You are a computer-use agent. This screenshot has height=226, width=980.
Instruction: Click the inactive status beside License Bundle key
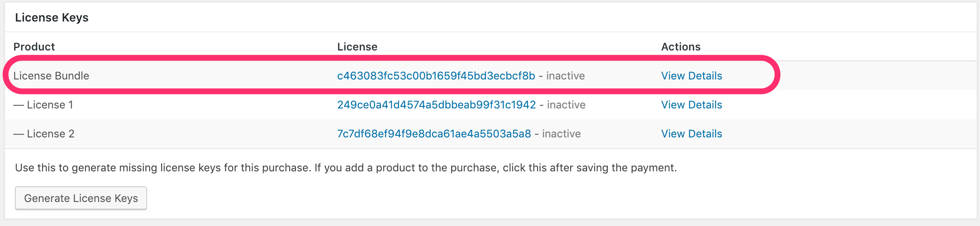565,76
